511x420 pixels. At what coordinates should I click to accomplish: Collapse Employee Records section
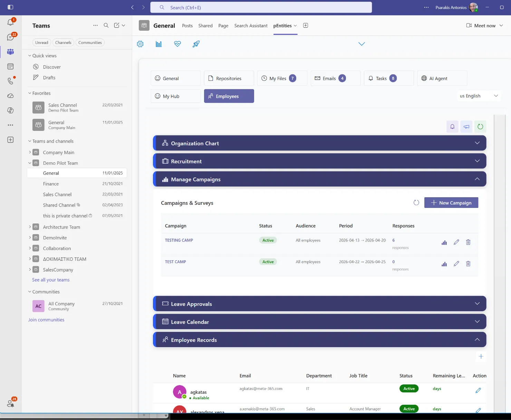pyautogui.click(x=319, y=340)
